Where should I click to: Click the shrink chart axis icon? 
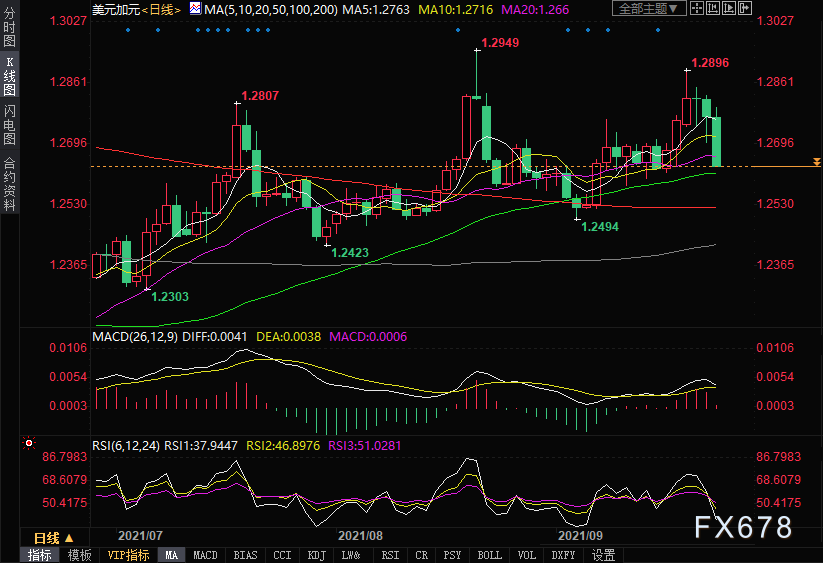tap(713, 8)
